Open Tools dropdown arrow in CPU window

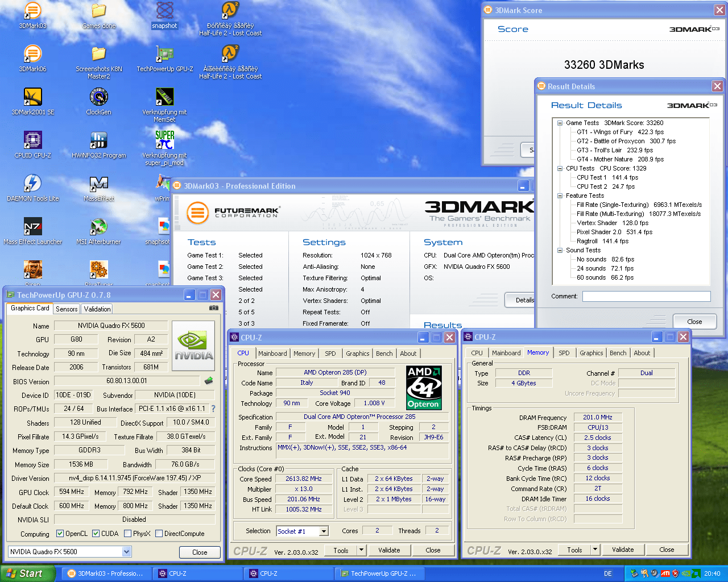(x=361, y=550)
